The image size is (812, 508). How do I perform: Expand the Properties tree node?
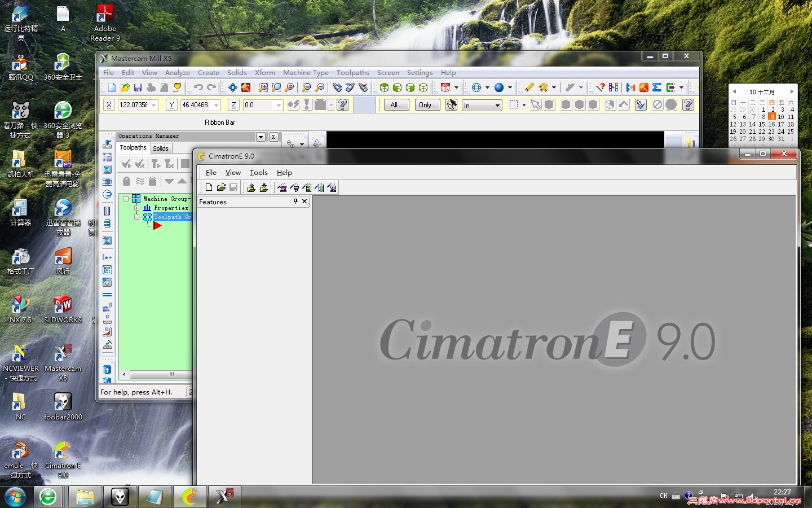point(136,208)
